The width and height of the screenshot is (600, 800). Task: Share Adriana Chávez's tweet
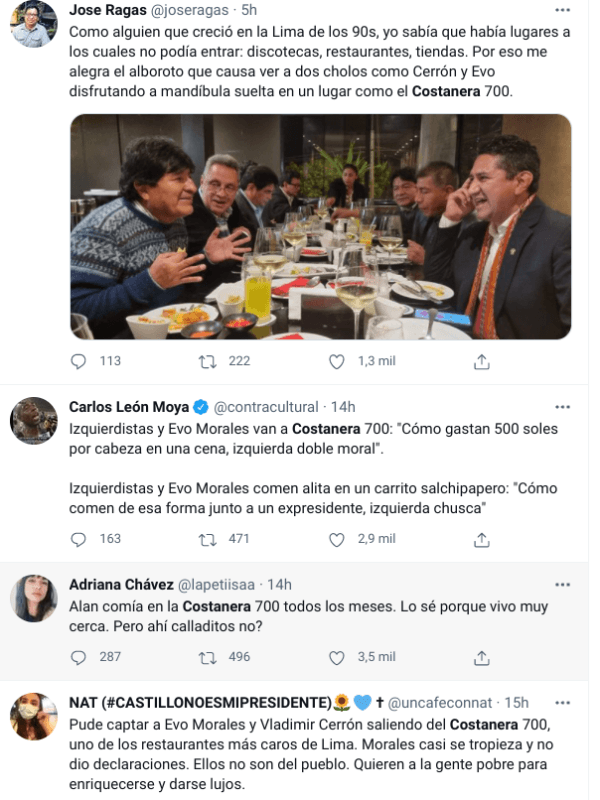(x=481, y=657)
